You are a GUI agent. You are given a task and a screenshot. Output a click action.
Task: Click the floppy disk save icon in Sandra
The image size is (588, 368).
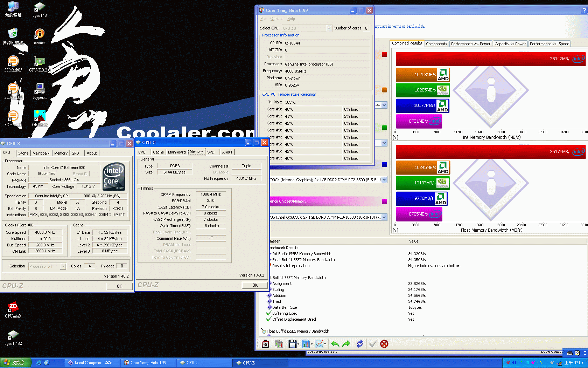coord(292,344)
